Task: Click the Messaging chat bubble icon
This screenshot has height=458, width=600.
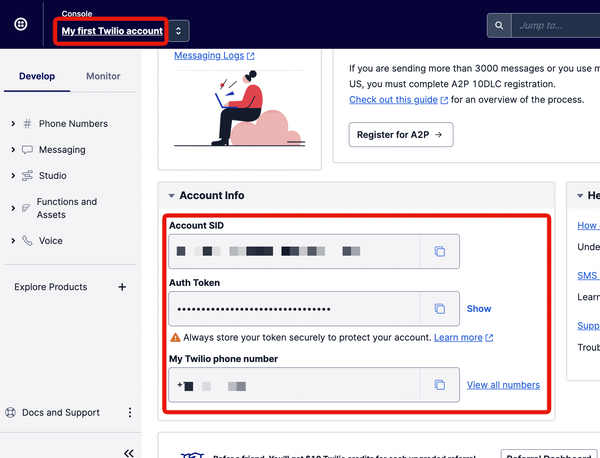Action: click(x=27, y=150)
